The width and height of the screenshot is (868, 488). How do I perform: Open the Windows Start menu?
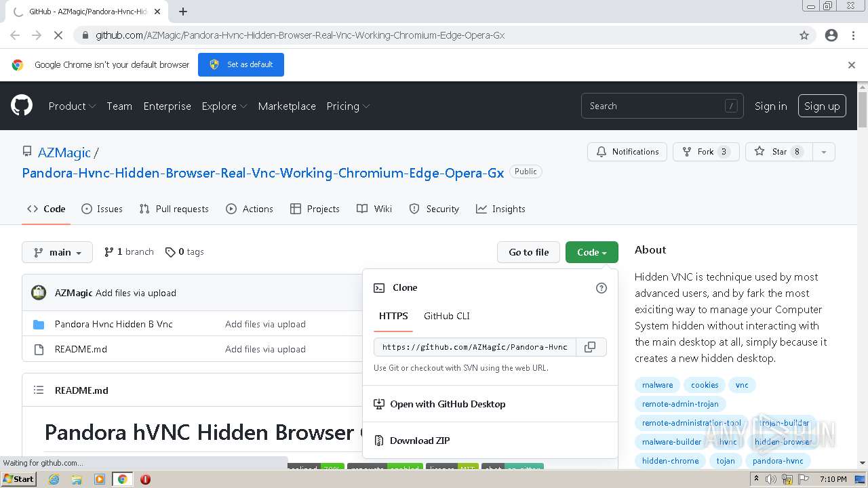coord(19,479)
